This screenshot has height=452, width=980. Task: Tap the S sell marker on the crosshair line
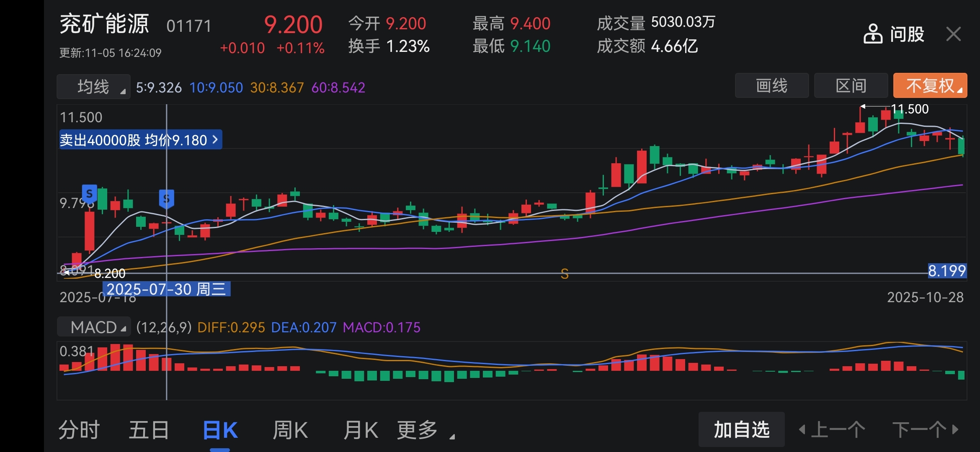click(166, 199)
